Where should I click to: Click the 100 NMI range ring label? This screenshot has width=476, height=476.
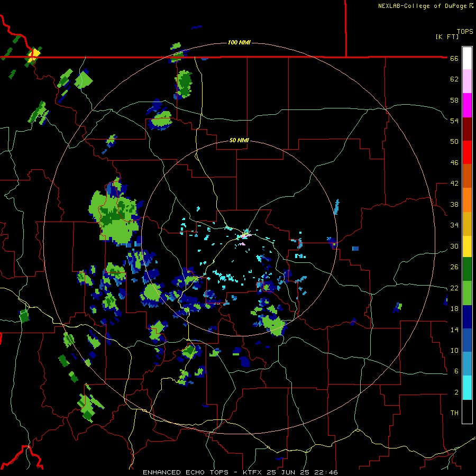pyautogui.click(x=239, y=42)
